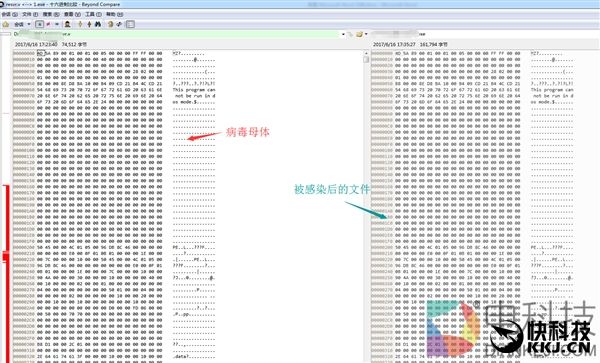Click first hex byte "4D" in left pane
Screen dimensions: 600x363
click(40, 54)
